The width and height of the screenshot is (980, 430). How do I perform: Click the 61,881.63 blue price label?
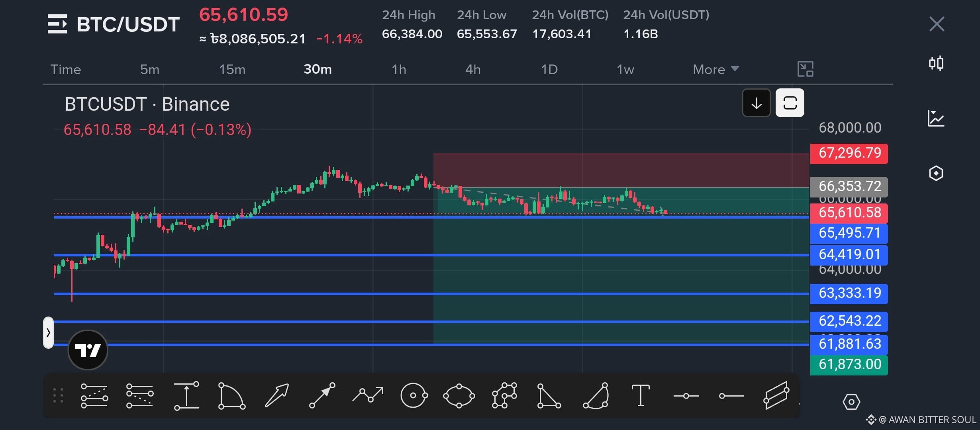click(x=849, y=344)
